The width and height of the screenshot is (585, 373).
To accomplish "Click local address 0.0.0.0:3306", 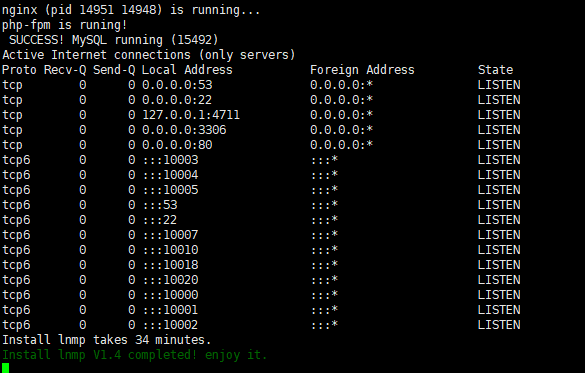I will tap(184, 129).
